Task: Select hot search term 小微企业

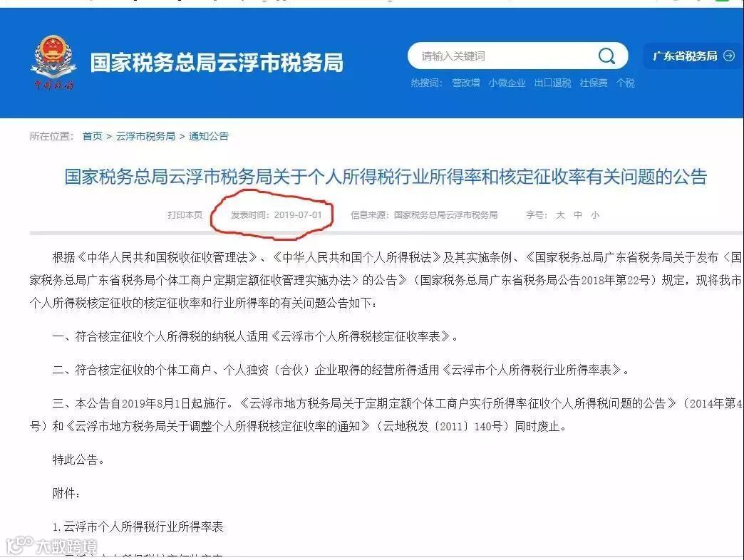Action: (507, 83)
